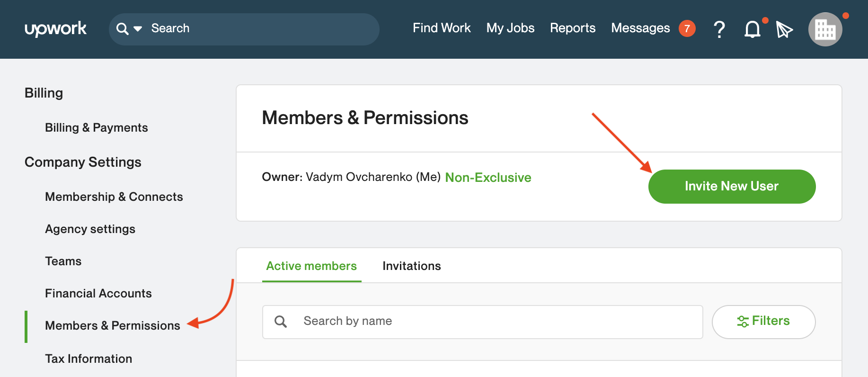Open the help question mark icon
The image size is (868, 377).
pyautogui.click(x=719, y=29)
